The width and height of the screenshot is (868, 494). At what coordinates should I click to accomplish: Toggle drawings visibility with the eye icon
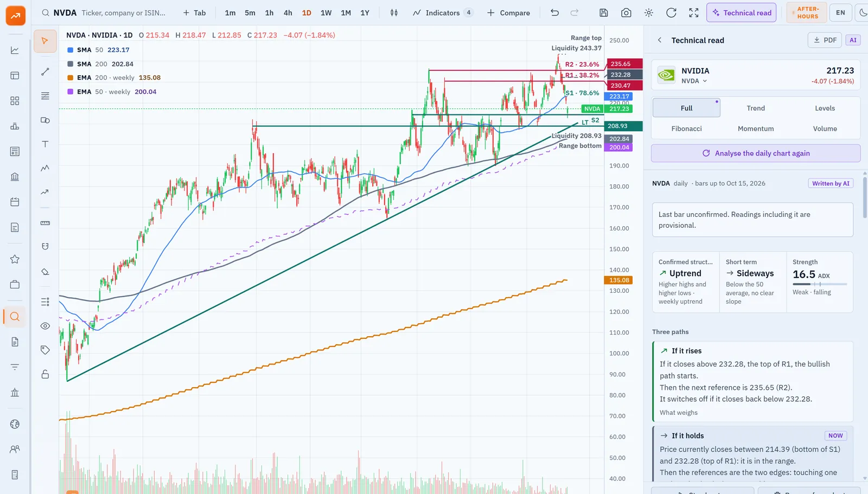pyautogui.click(x=45, y=326)
